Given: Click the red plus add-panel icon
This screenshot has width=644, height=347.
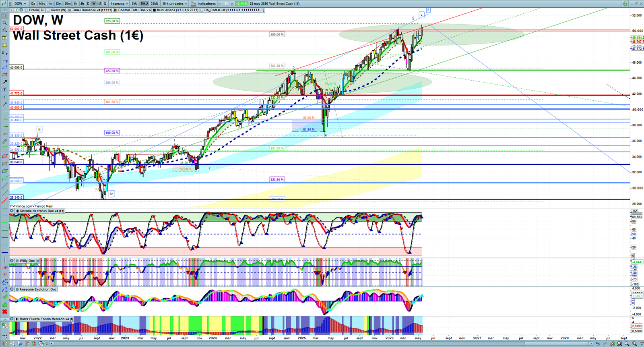Looking at the screenshot, I should pyautogui.click(x=12, y=10).
